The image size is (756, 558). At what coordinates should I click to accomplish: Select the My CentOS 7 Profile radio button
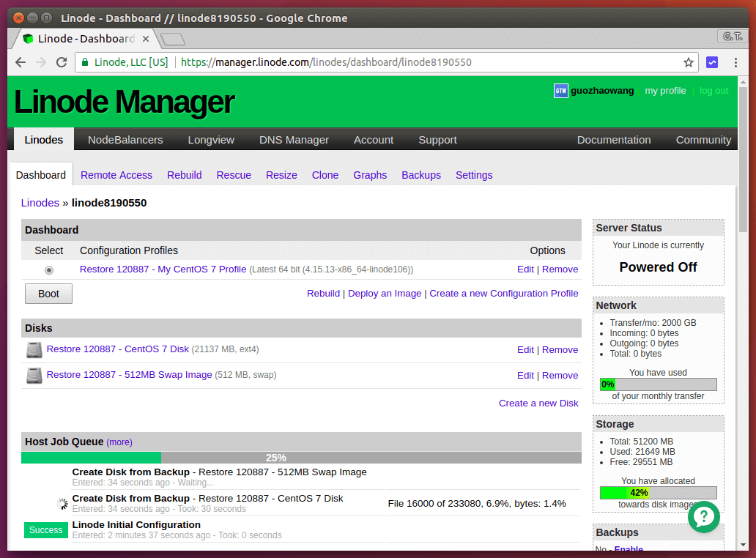coord(49,269)
